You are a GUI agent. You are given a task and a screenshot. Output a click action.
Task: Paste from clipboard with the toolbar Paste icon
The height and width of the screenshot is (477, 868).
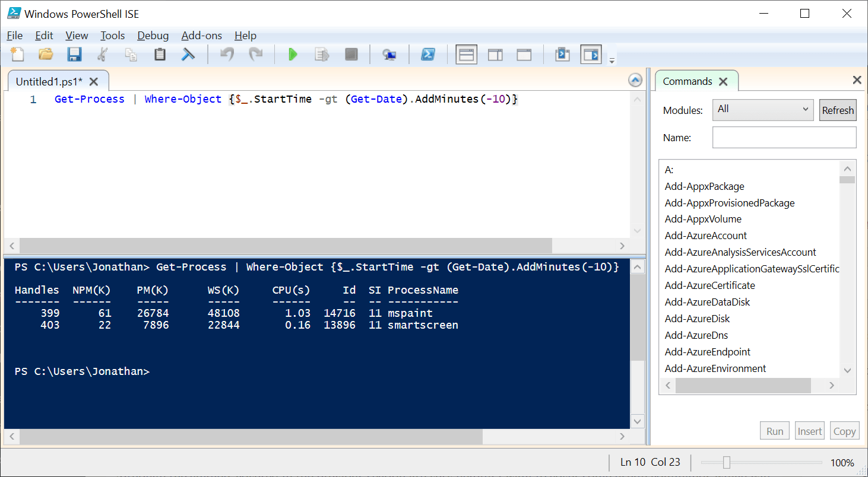[x=160, y=55]
